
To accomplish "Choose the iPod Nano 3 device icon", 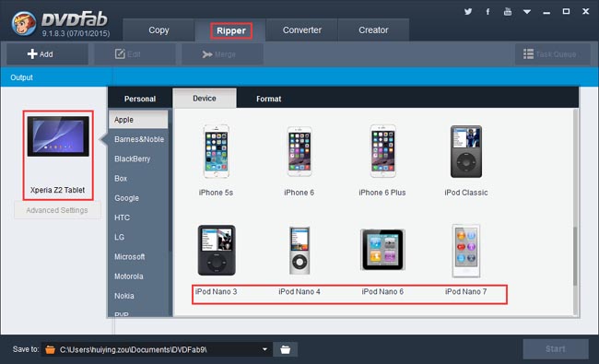I will coord(217,250).
